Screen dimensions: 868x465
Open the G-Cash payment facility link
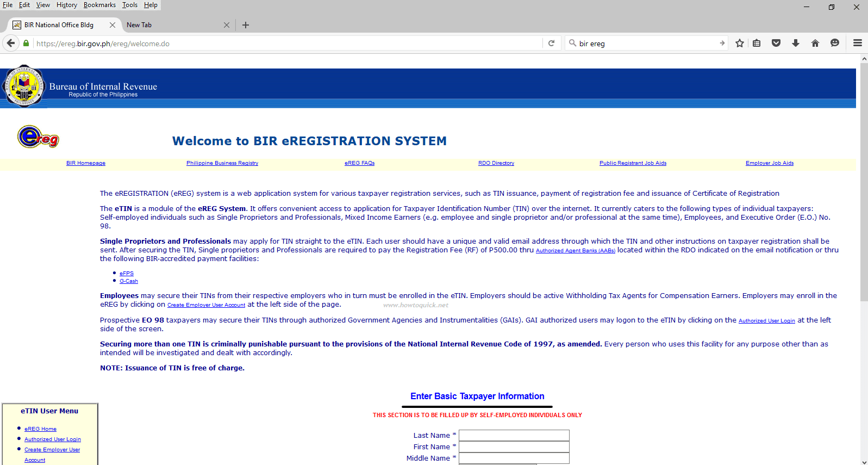pos(129,281)
